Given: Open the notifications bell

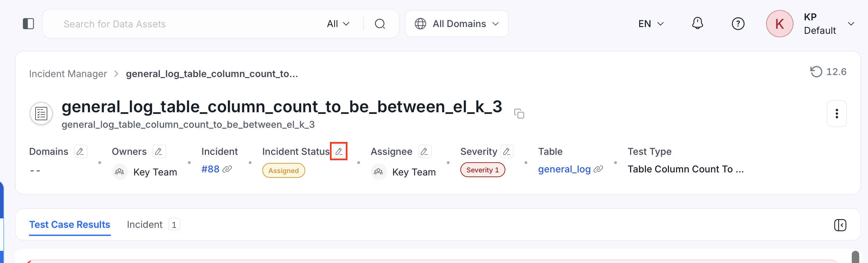Looking at the screenshot, I should pyautogui.click(x=697, y=24).
